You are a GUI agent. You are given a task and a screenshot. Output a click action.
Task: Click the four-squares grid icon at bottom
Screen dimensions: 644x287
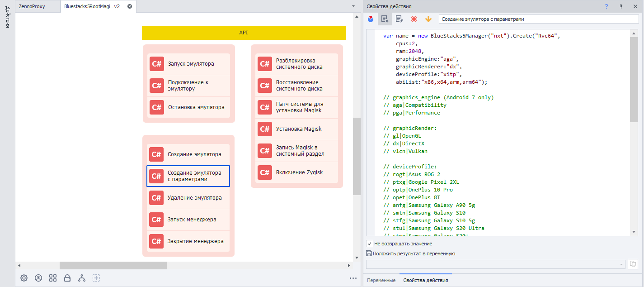click(x=53, y=278)
